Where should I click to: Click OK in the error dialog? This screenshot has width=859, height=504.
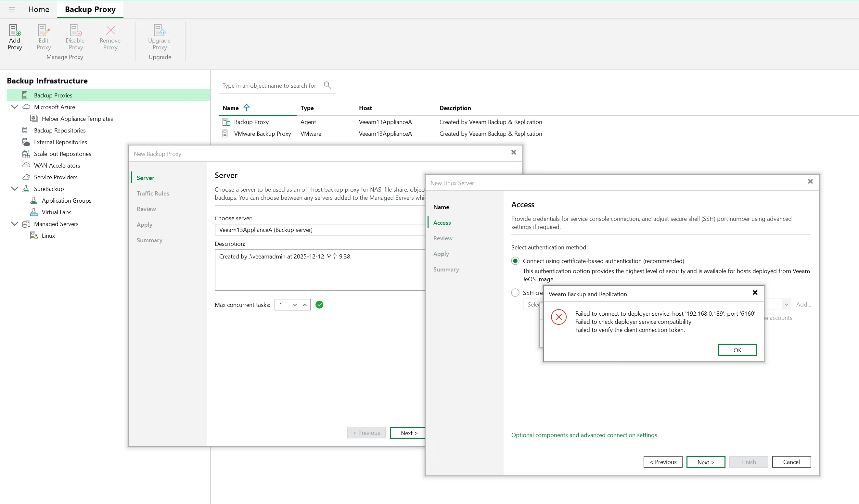click(x=737, y=350)
